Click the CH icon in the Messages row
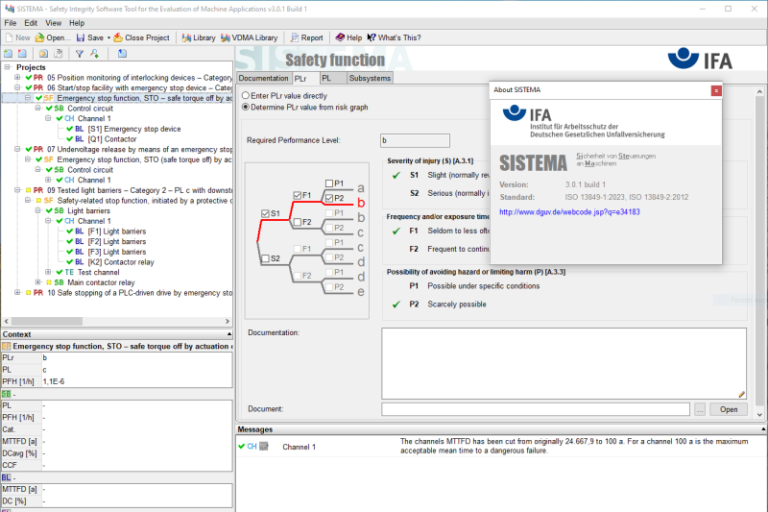 pyautogui.click(x=252, y=446)
